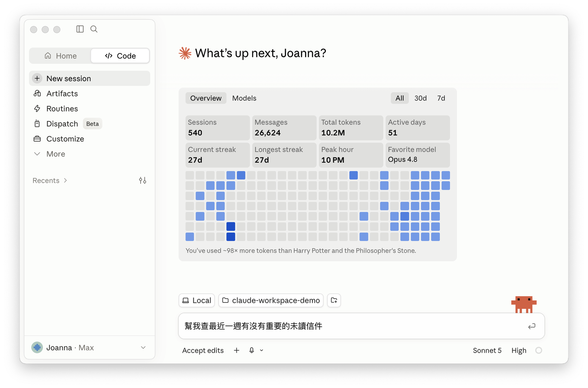This screenshot has width=588, height=388.
Task: Click the Customize toolbox icon
Action: point(37,139)
